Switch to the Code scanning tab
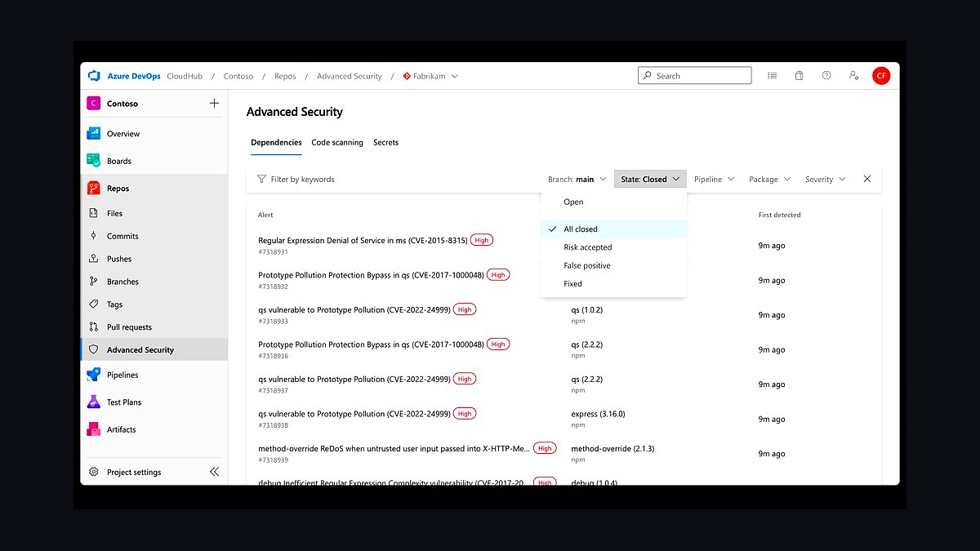980x551 pixels. click(337, 142)
